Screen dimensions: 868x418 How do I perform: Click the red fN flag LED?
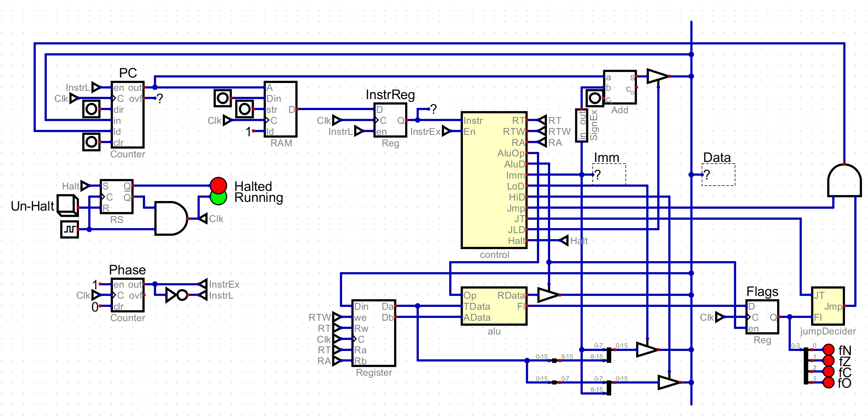(829, 349)
